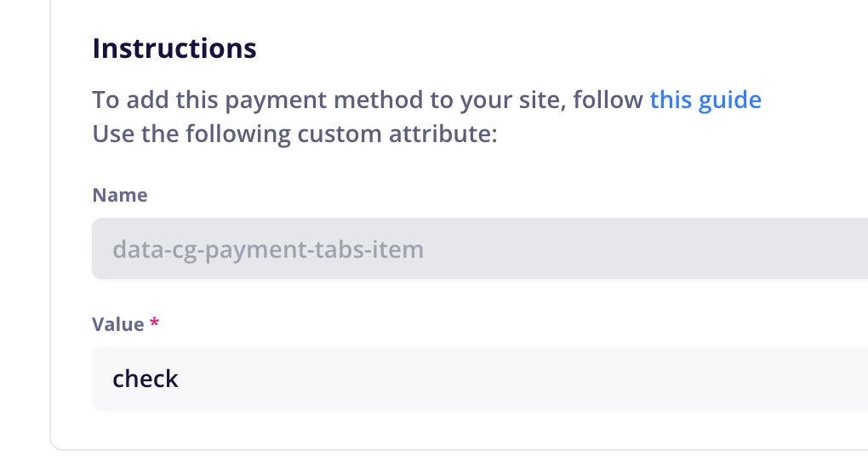Place cursor on the "check" text

pyautogui.click(x=146, y=379)
